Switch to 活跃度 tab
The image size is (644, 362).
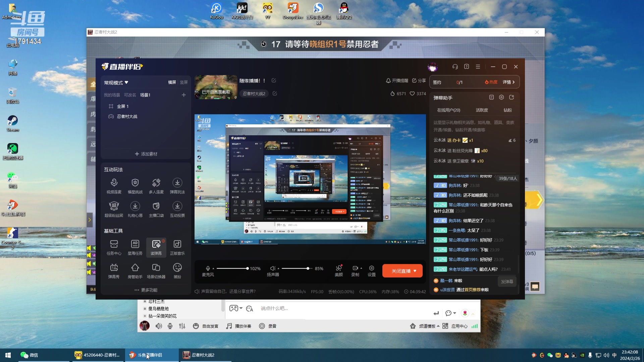[482, 110]
